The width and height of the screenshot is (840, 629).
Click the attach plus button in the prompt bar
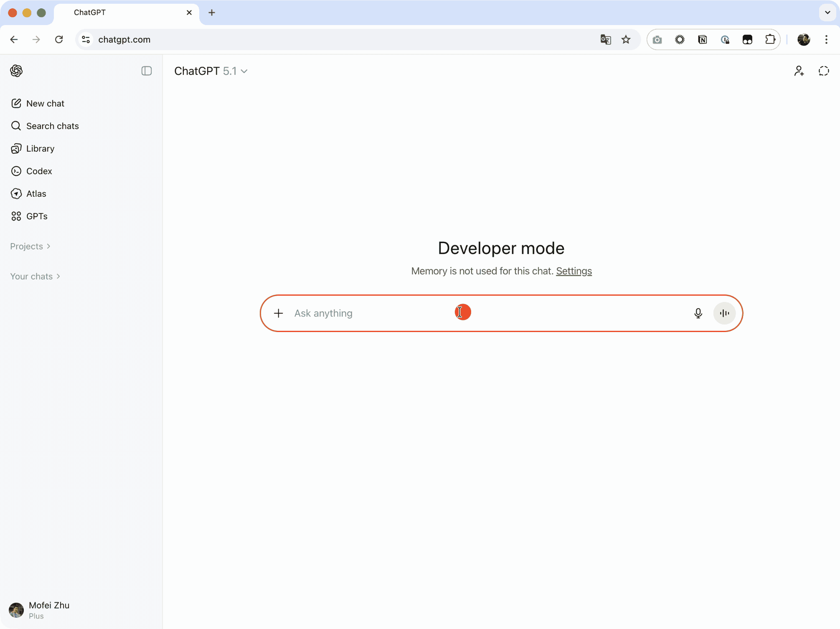[x=278, y=313]
